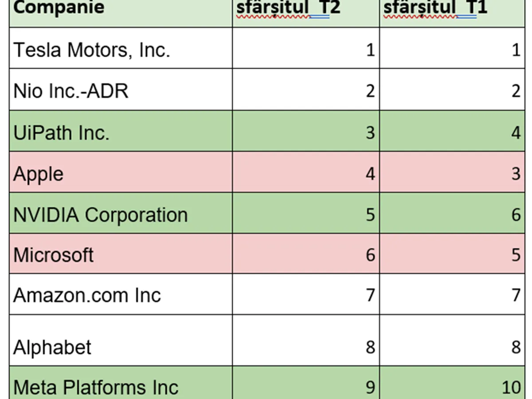Viewport: 532px width, 399px height.
Task: Select the Apple company cell
Action: (121, 172)
